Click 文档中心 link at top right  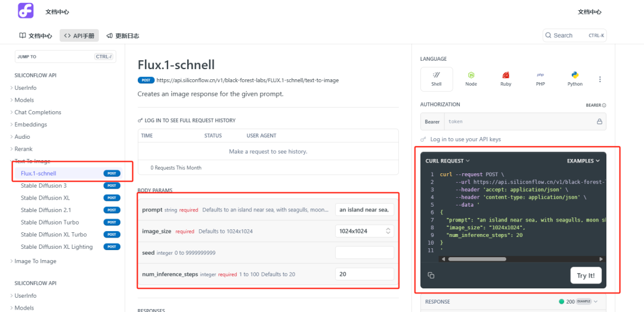coord(589,12)
